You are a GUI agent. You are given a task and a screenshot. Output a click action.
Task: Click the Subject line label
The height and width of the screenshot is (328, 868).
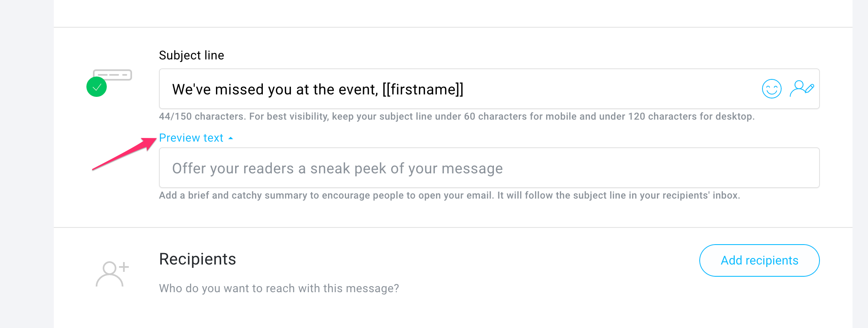191,55
